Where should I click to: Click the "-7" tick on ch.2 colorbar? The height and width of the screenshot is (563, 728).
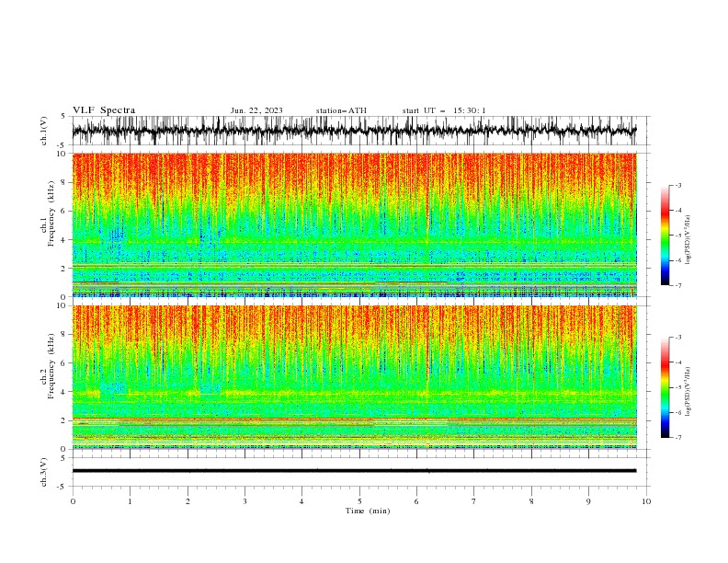pos(678,438)
